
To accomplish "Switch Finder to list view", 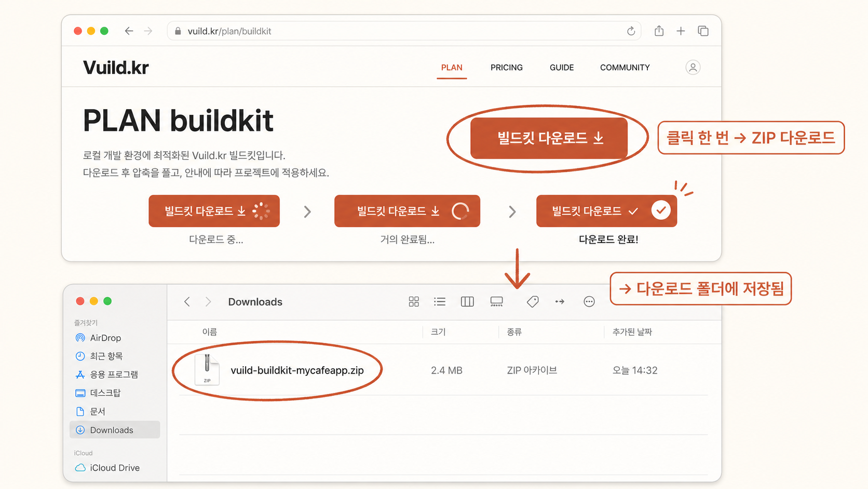I will coord(440,302).
